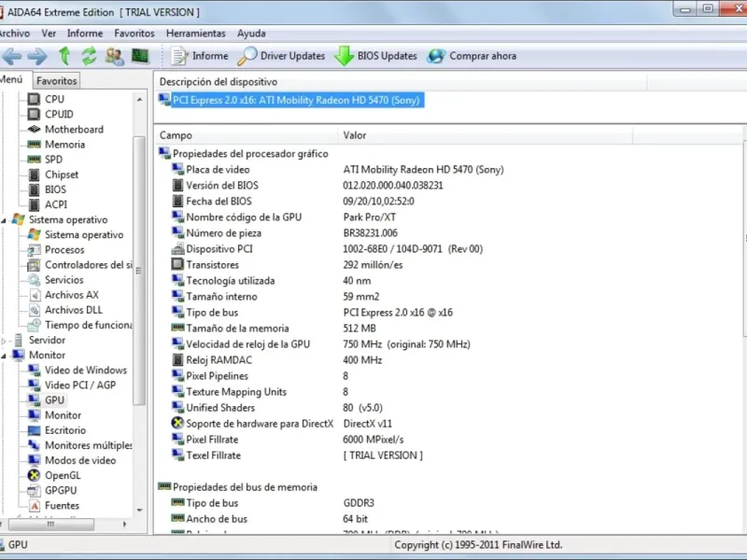Click the Refresh toolbar icon
The width and height of the screenshot is (747, 560).
tap(89, 56)
